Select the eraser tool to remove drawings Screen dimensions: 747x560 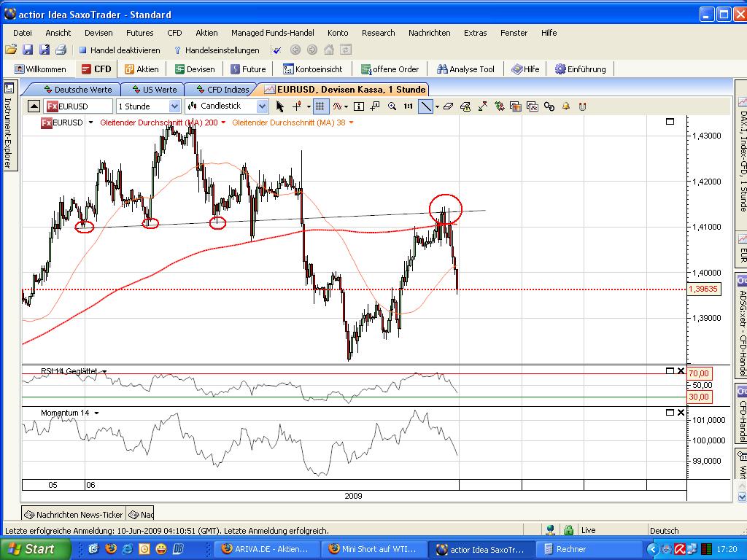coord(449,106)
